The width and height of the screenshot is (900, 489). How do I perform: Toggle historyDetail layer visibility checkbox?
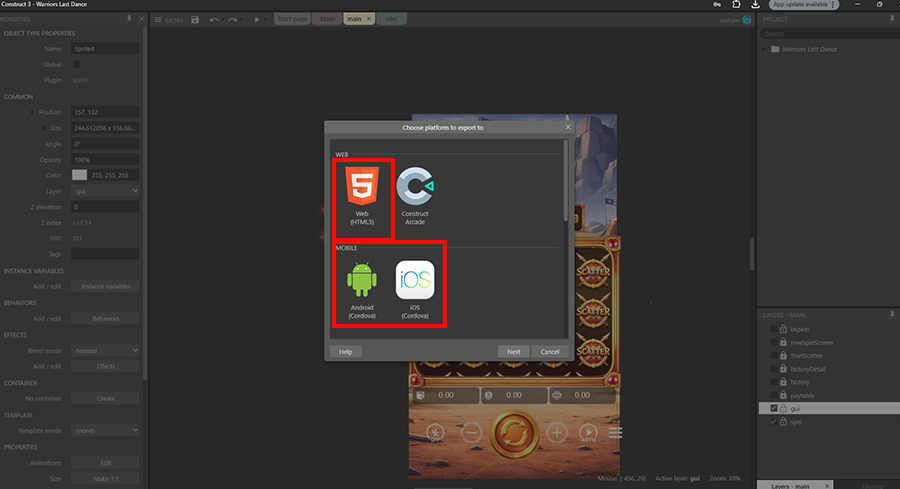click(773, 368)
